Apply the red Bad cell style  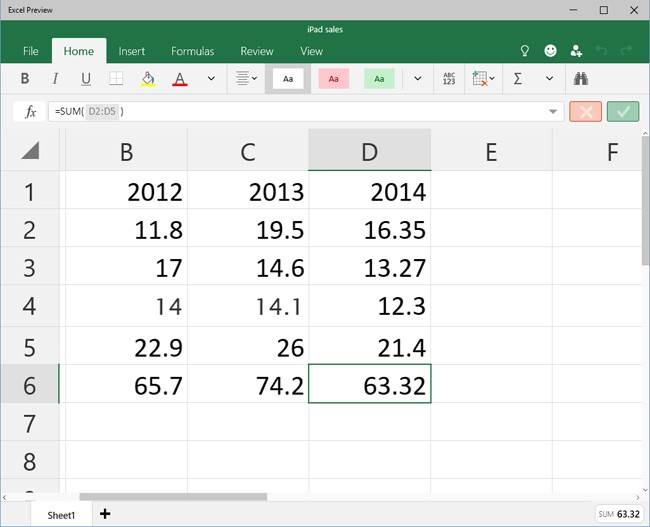point(334,78)
